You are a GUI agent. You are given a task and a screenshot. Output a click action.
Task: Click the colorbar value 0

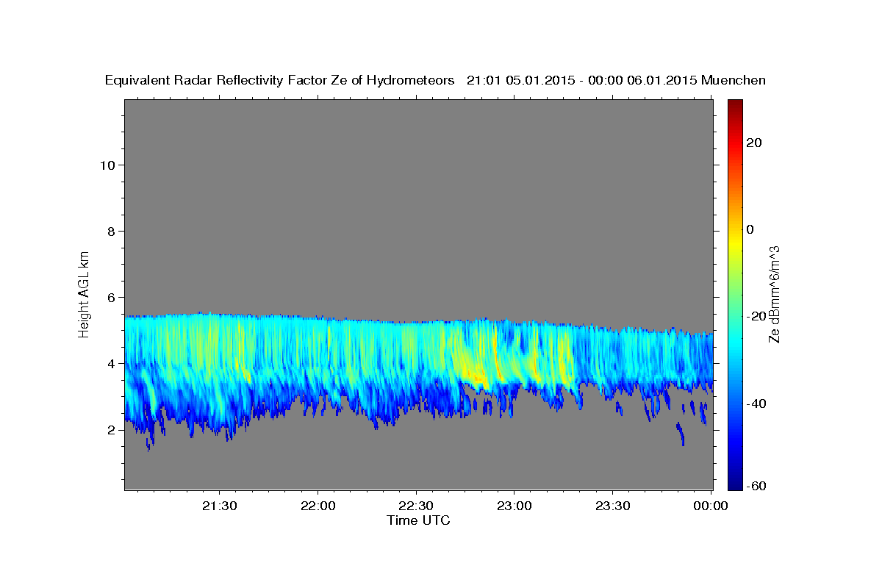[x=750, y=229]
